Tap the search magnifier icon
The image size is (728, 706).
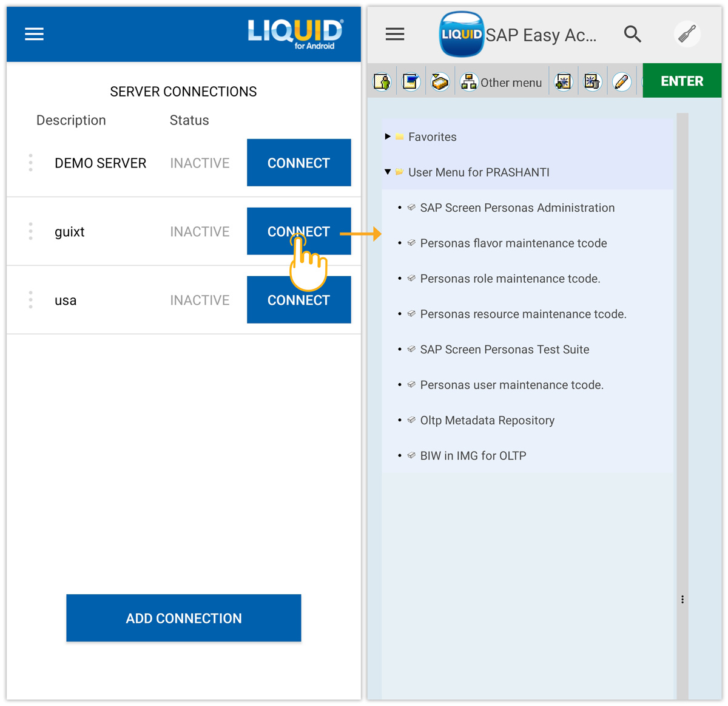pyautogui.click(x=633, y=34)
